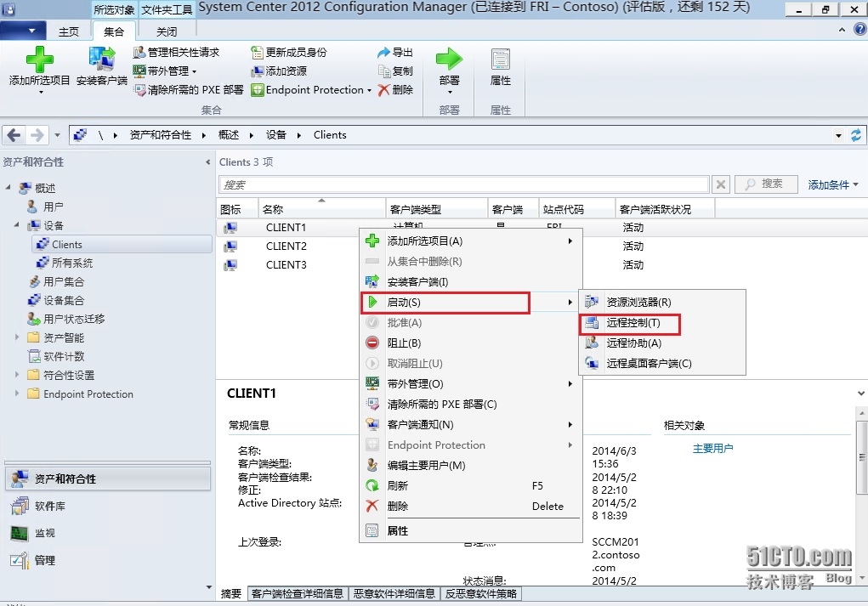Open the address bar history dropdown
The image size is (868, 606).
(838, 135)
